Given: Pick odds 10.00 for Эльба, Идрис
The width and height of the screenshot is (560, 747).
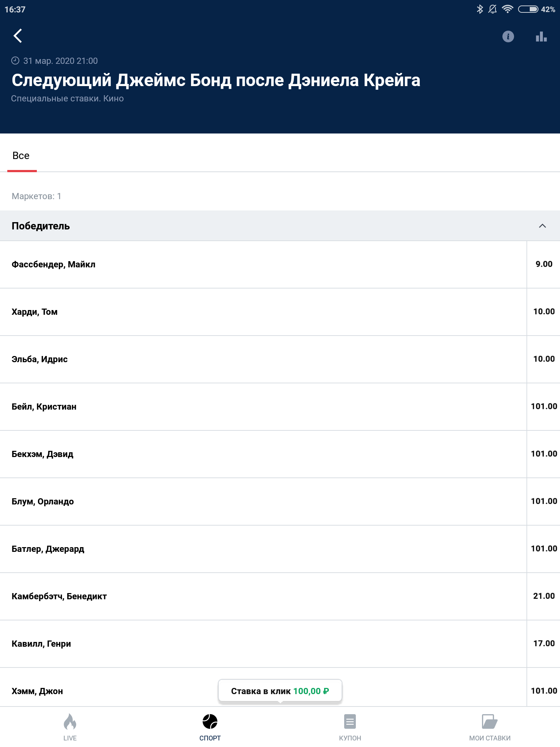Looking at the screenshot, I should pyautogui.click(x=544, y=359).
